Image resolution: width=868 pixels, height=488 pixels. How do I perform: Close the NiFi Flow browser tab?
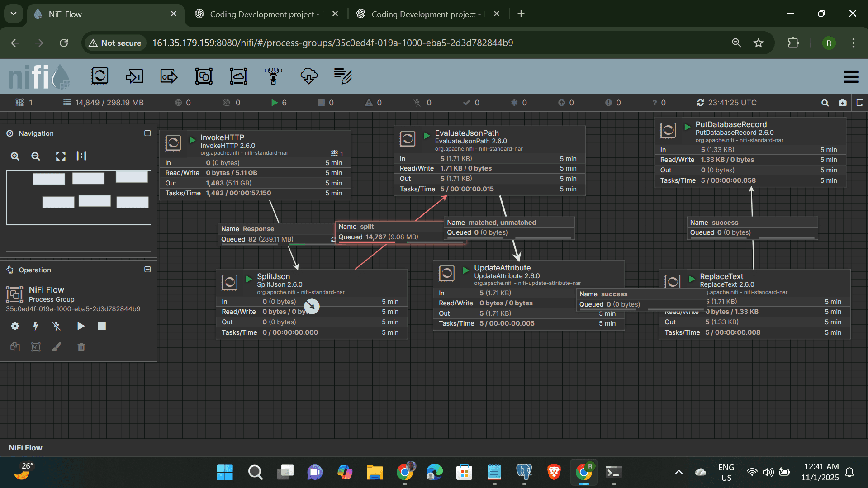(x=174, y=14)
